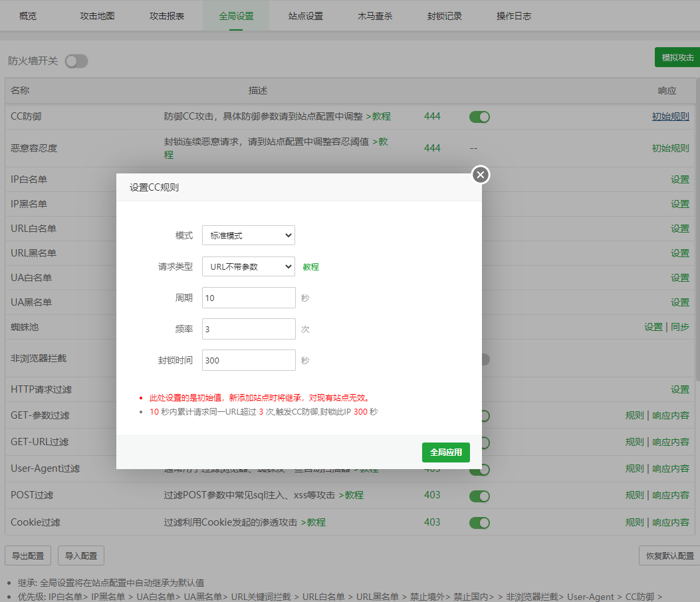Open the 请求类型 dropdown
700x602 pixels.
point(249,266)
